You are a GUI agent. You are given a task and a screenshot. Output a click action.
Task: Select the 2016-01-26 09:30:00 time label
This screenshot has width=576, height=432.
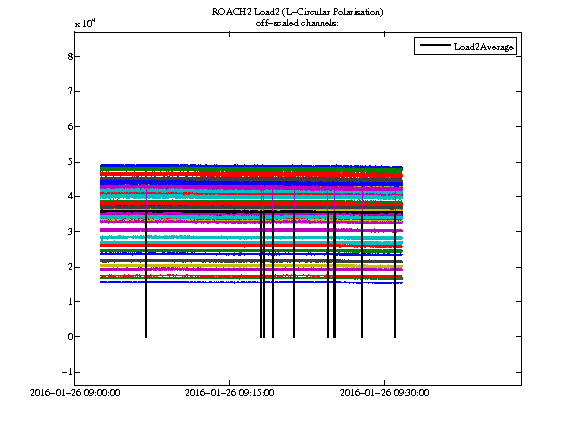click(x=384, y=393)
